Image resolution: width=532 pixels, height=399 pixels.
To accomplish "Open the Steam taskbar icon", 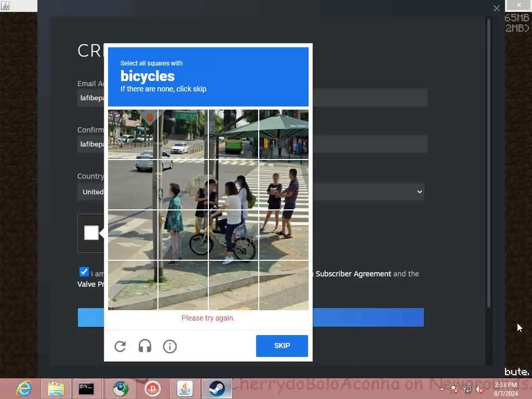I will point(217,389).
